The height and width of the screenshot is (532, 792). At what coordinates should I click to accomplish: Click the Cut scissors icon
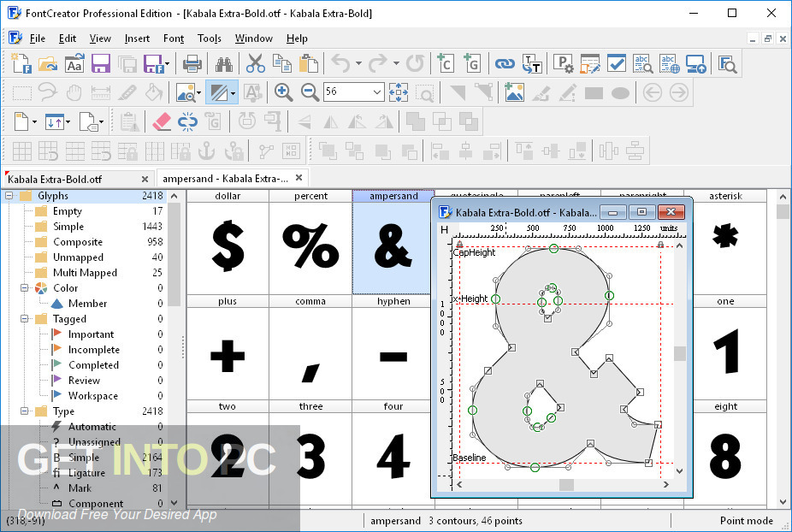pyautogui.click(x=256, y=63)
